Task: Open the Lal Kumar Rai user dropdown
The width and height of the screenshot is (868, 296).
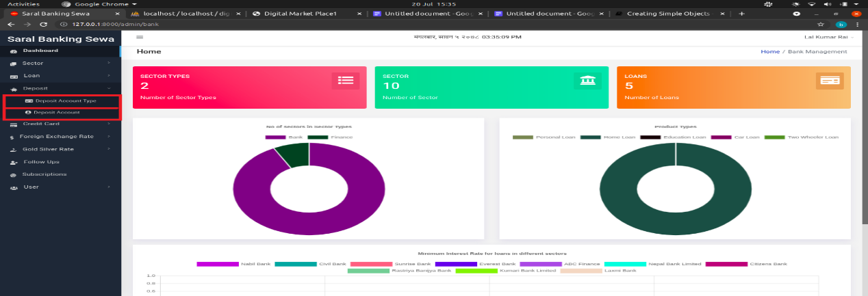Action: point(828,38)
